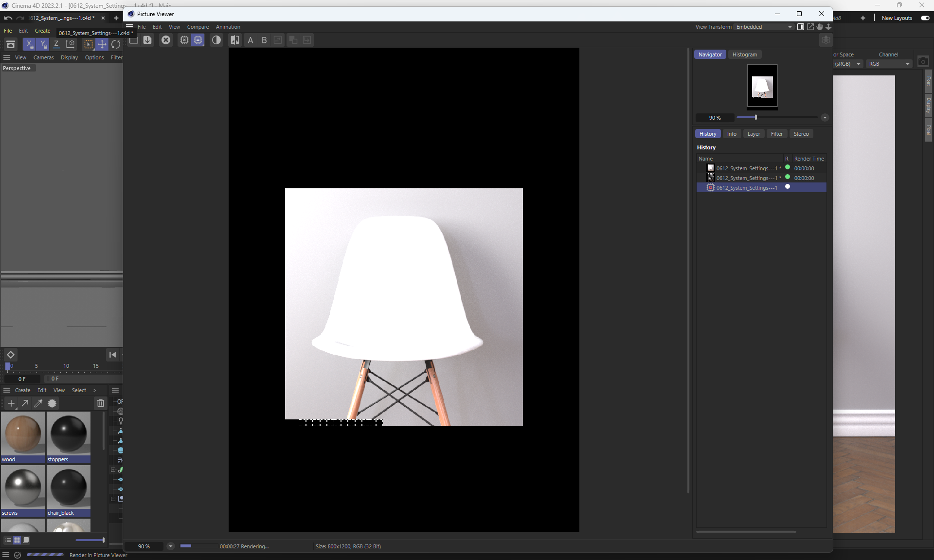Adjust the Navigator zoom slider

(x=755, y=118)
